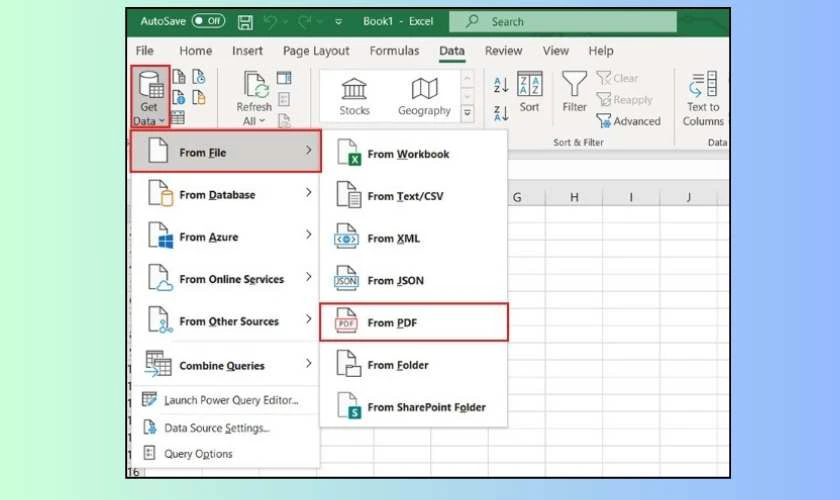
Task: Expand the From Database submenu chevron
Action: tap(309, 192)
